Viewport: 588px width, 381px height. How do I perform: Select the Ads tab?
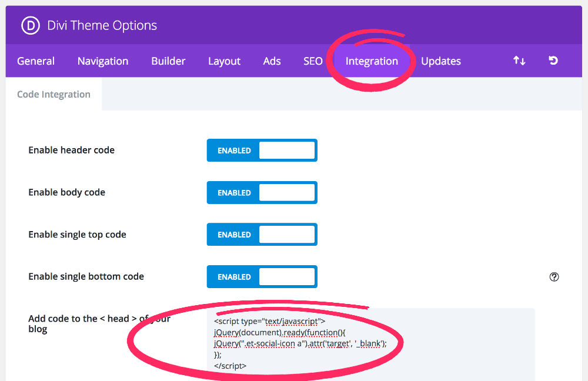point(272,61)
